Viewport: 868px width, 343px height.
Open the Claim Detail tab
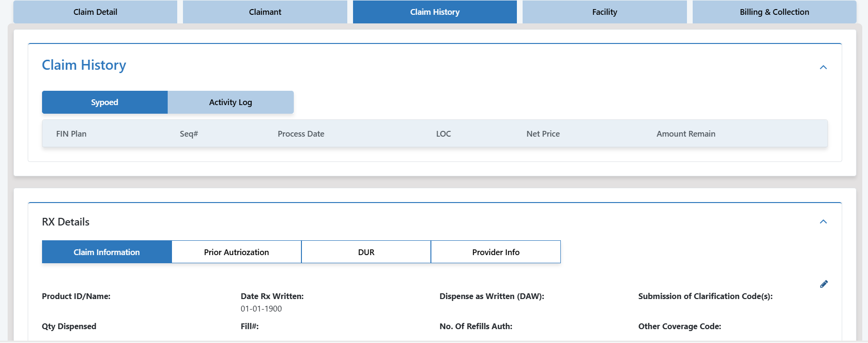(x=95, y=12)
